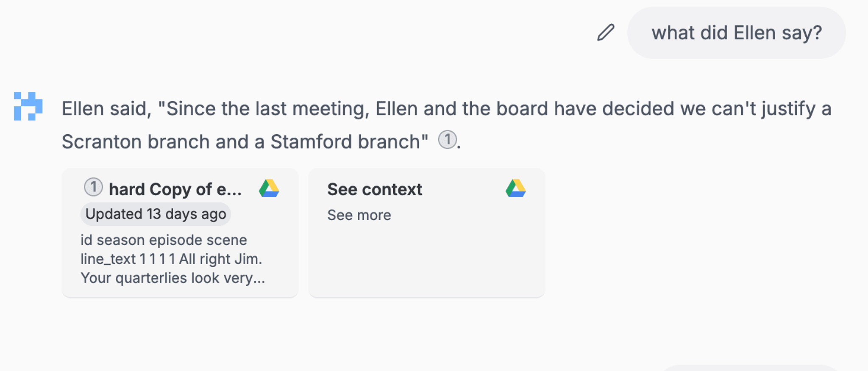Screen dimensions: 868x371
Task: Click partially visible bubble at bottom right
Action: (750, 368)
